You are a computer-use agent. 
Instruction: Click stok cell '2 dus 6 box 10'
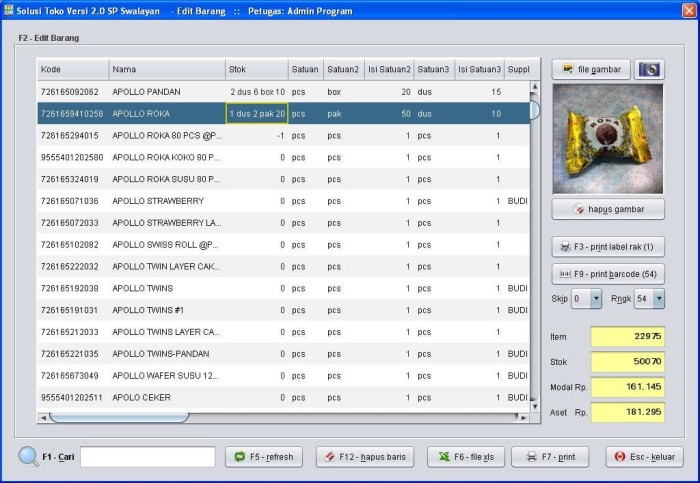coord(257,92)
